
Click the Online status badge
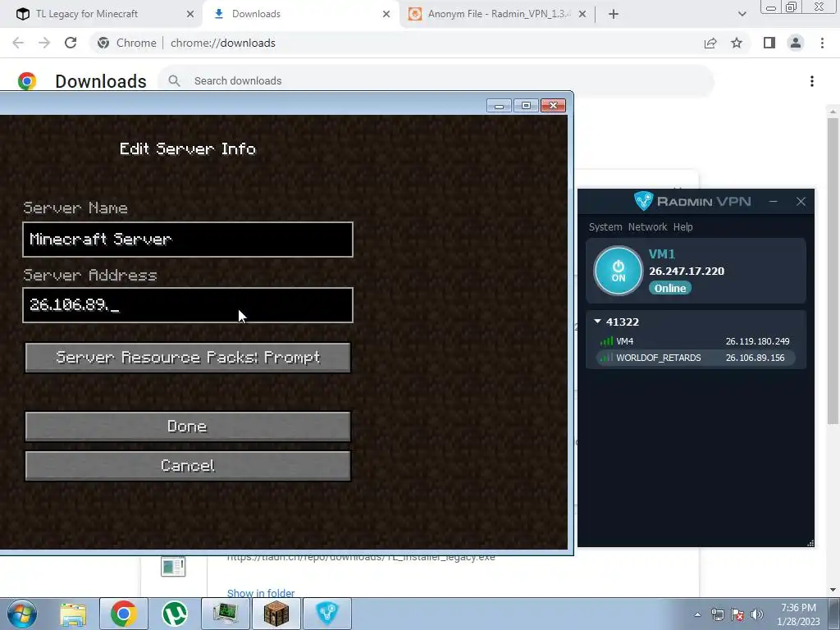(669, 288)
